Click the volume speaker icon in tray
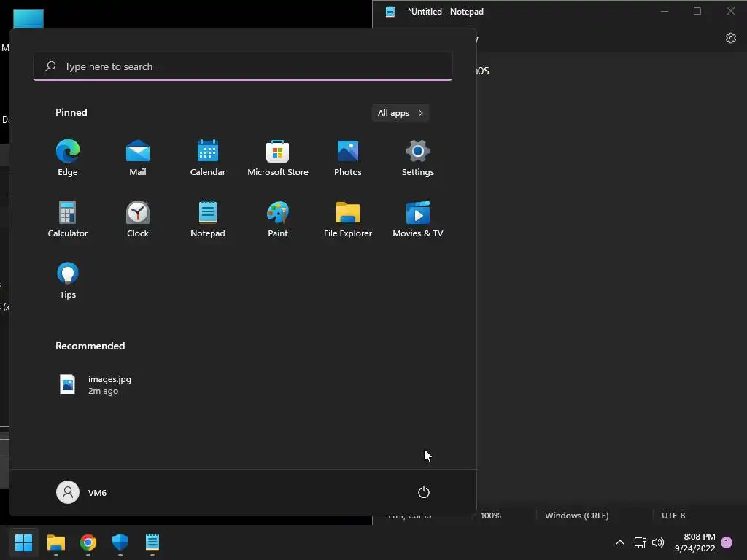The width and height of the screenshot is (747, 560). [x=658, y=542]
